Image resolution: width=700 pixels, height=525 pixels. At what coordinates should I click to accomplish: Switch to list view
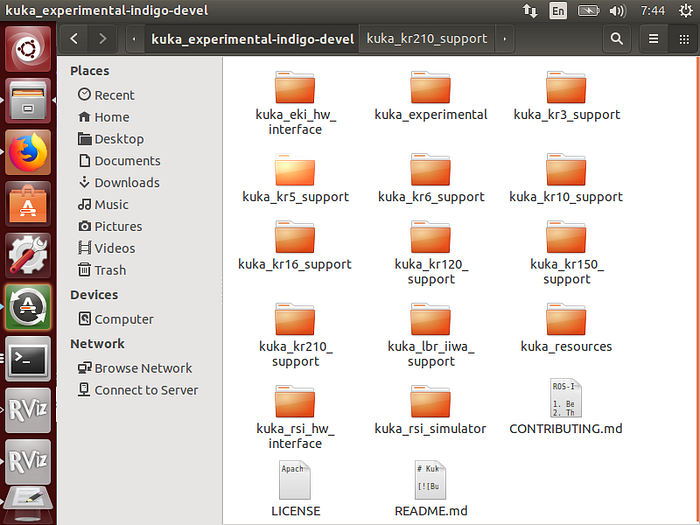(x=654, y=39)
